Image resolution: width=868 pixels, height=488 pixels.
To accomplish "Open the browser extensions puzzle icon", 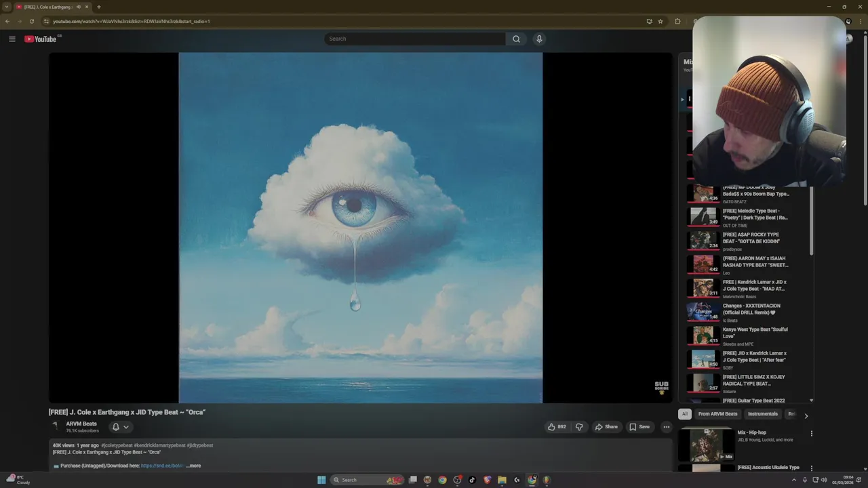I will 677,21.
